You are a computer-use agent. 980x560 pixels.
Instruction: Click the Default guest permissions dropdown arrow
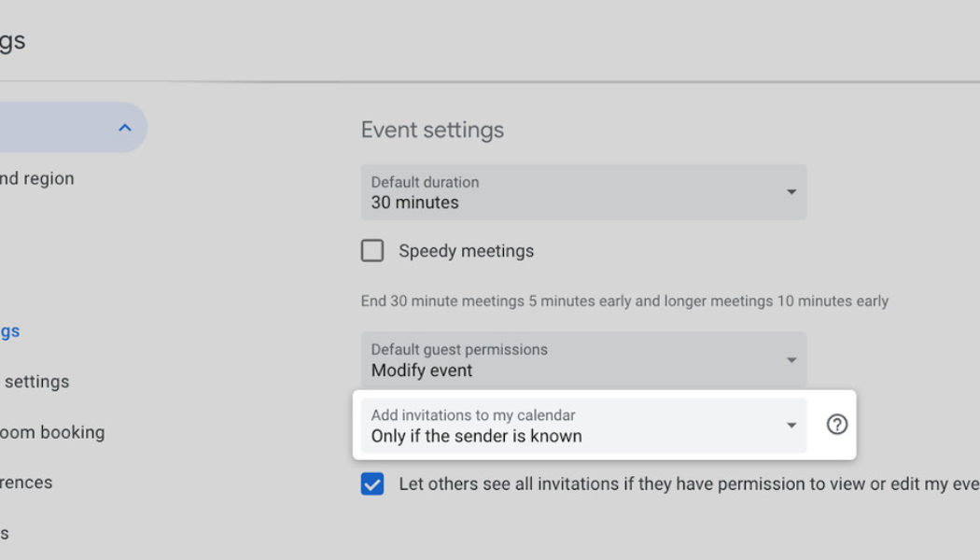(x=791, y=359)
